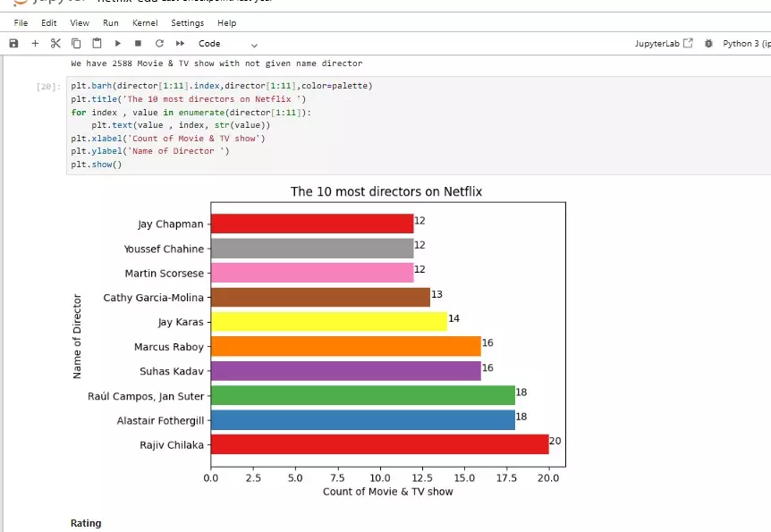The height and width of the screenshot is (532, 771).
Task: Open the Settings menu
Action: 187,22
